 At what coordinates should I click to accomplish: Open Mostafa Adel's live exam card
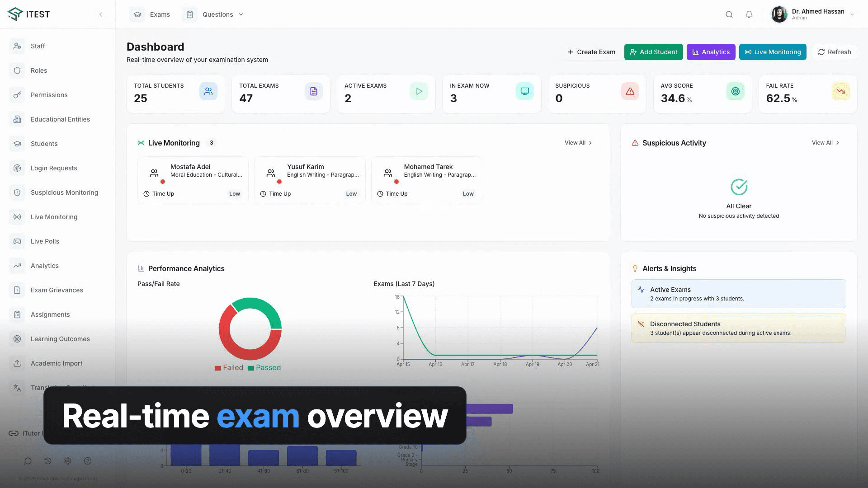(193, 180)
